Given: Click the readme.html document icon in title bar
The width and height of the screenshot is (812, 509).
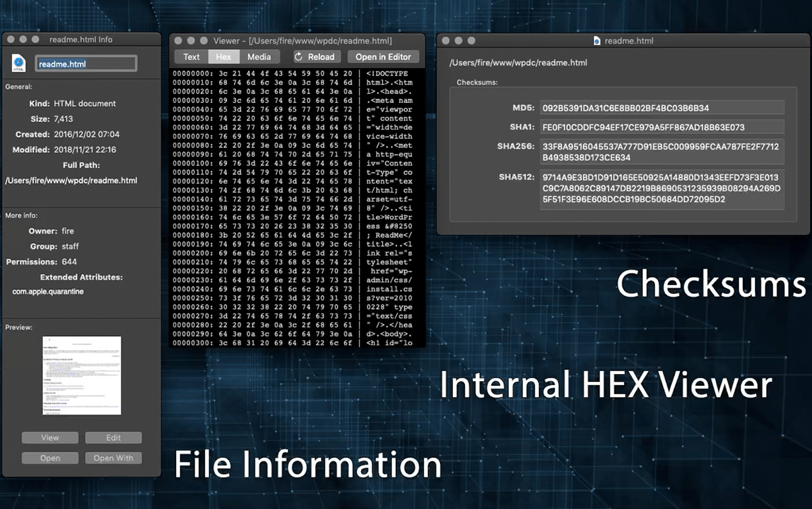Looking at the screenshot, I should click(x=597, y=41).
